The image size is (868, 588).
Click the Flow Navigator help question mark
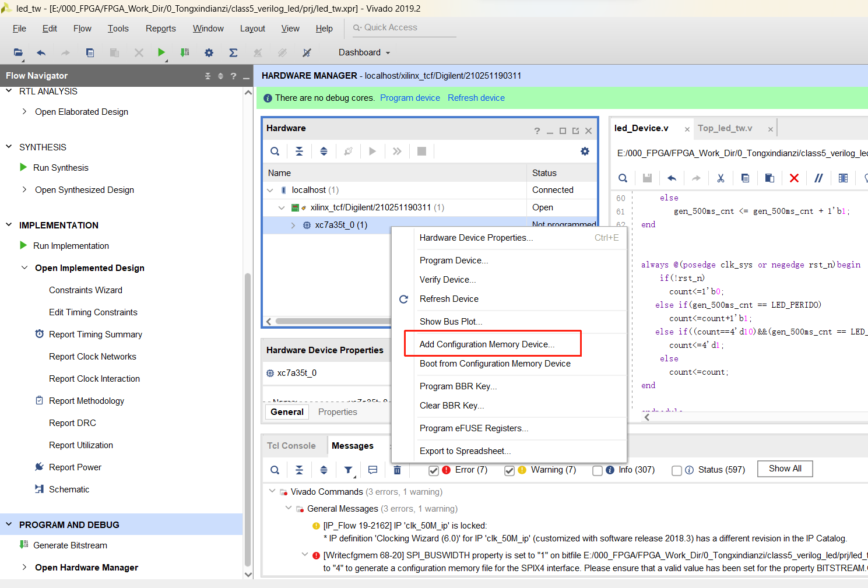pos(233,76)
